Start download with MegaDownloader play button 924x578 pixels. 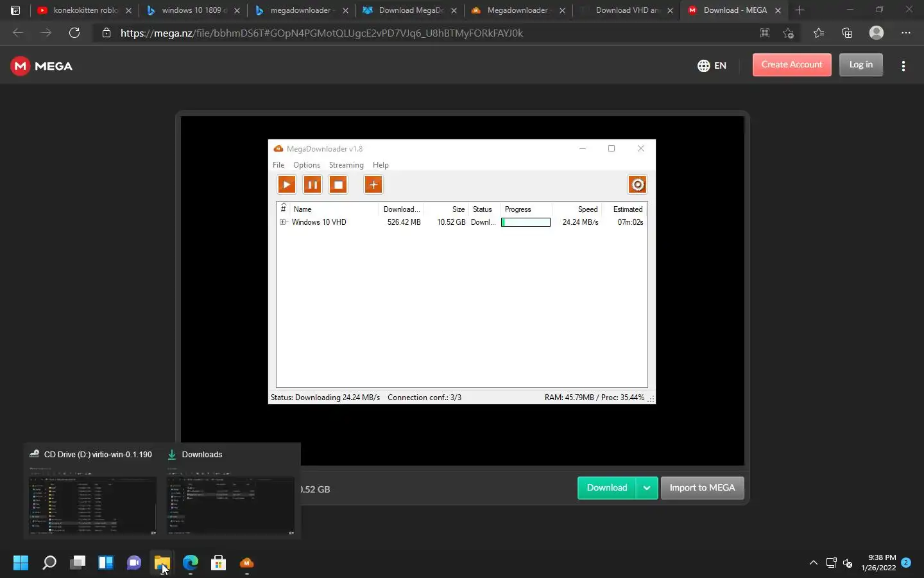click(x=287, y=185)
